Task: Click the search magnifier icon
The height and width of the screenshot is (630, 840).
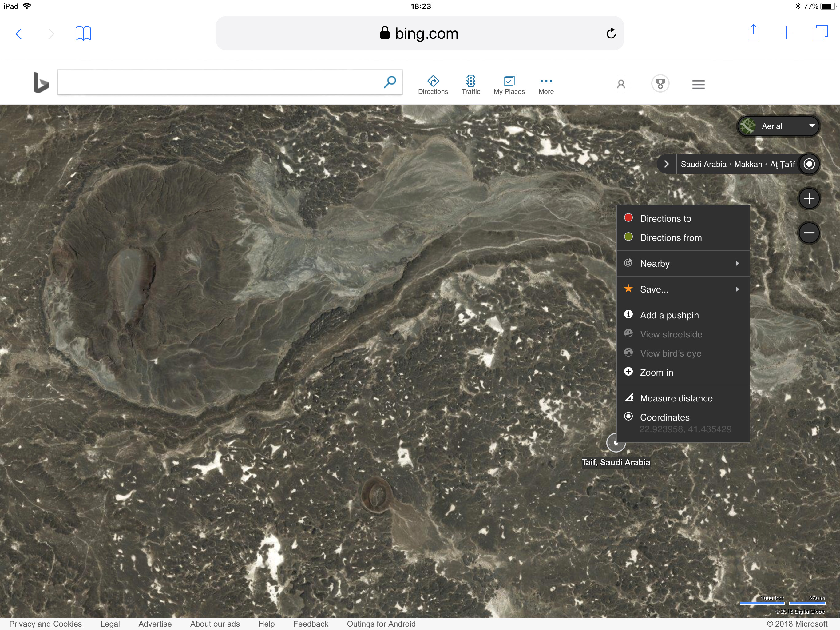Action: (x=390, y=82)
